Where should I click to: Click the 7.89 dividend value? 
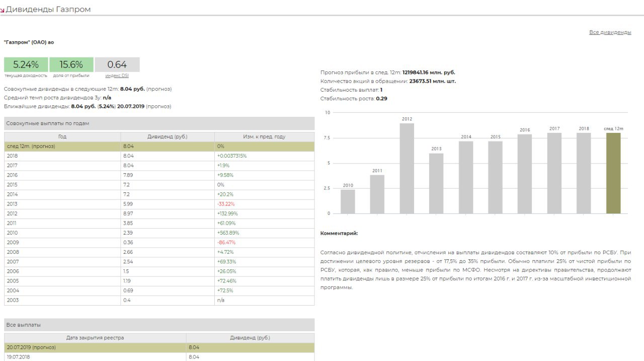tap(128, 175)
